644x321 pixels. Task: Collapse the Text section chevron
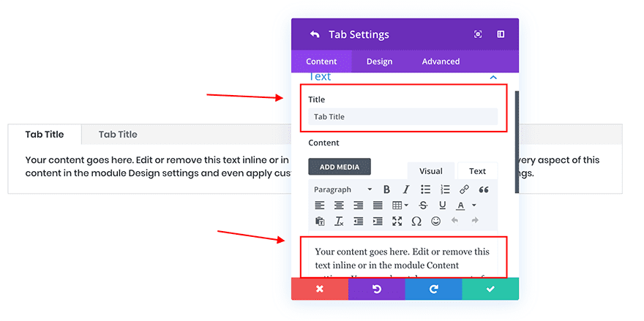493,77
